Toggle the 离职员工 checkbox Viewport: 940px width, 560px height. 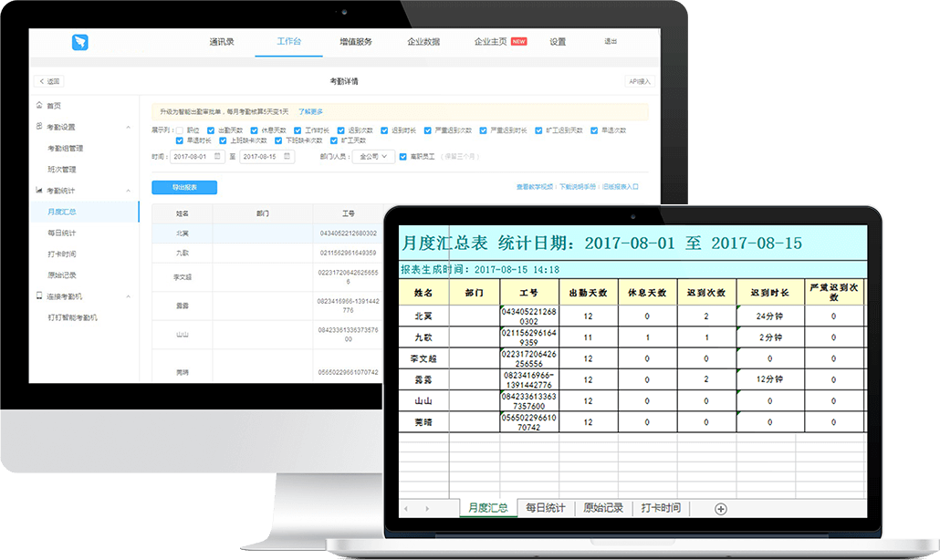click(403, 157)
